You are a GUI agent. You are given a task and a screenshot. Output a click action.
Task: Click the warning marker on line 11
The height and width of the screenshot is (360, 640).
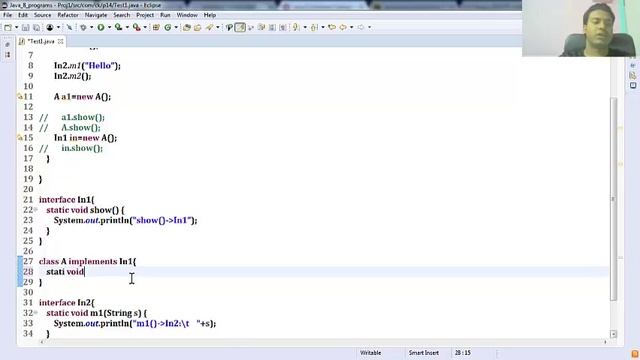point(20,96)
